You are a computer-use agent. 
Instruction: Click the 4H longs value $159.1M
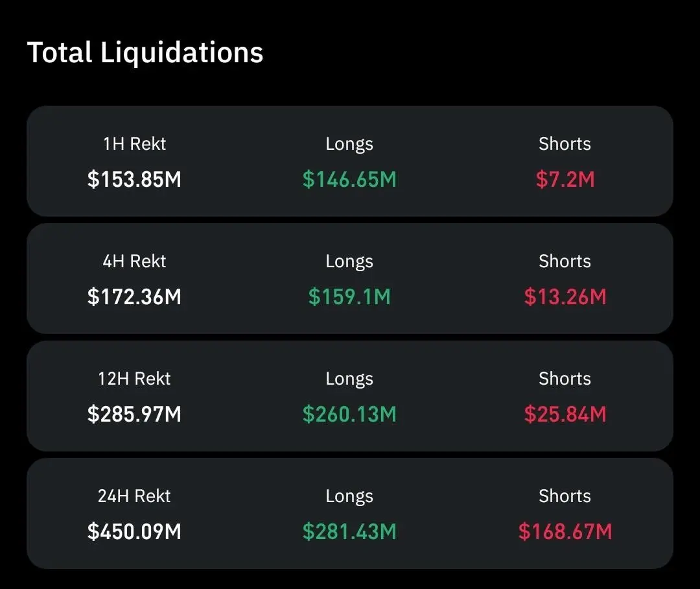click(x=349, y=297)
